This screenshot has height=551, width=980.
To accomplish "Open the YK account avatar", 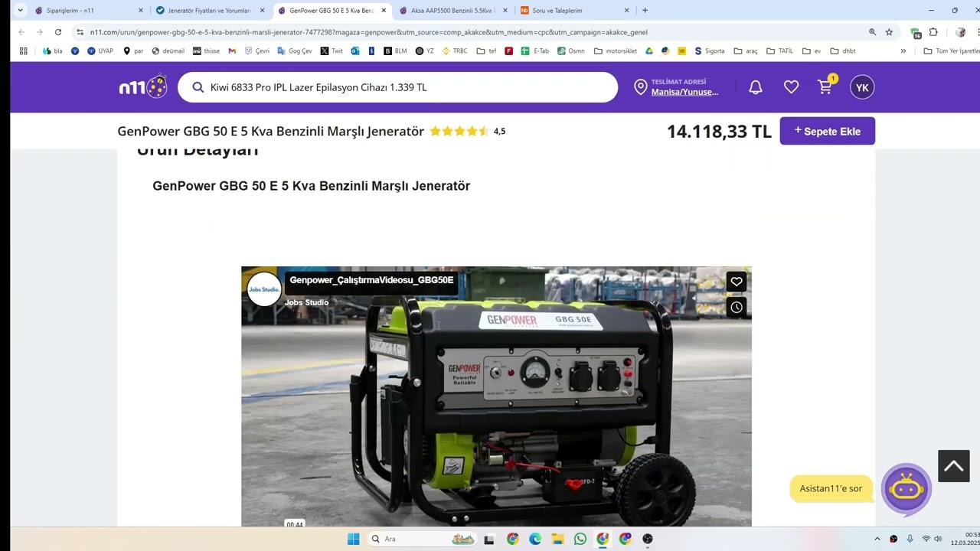I will [862, 87].
